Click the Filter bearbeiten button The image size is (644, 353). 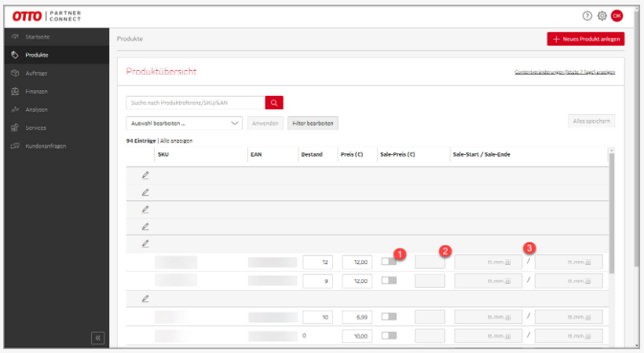[313, 123]
